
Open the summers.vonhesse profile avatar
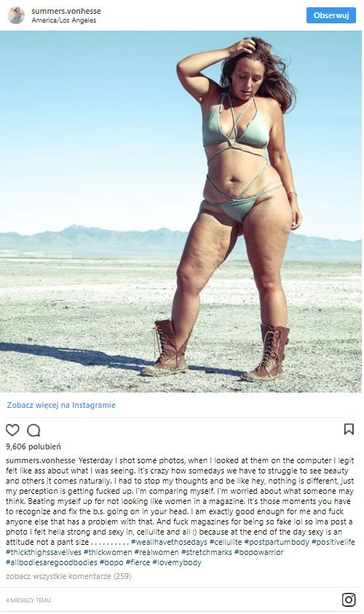(16, 15)
